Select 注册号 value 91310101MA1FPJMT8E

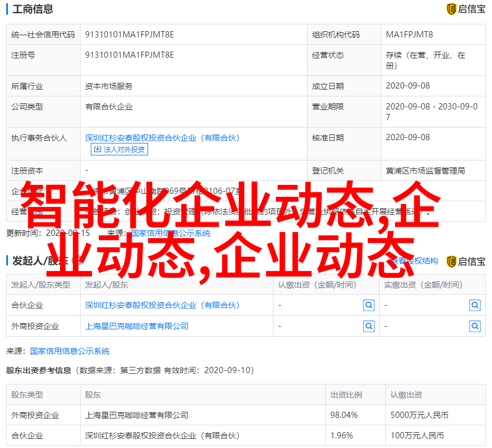[129, 55]
